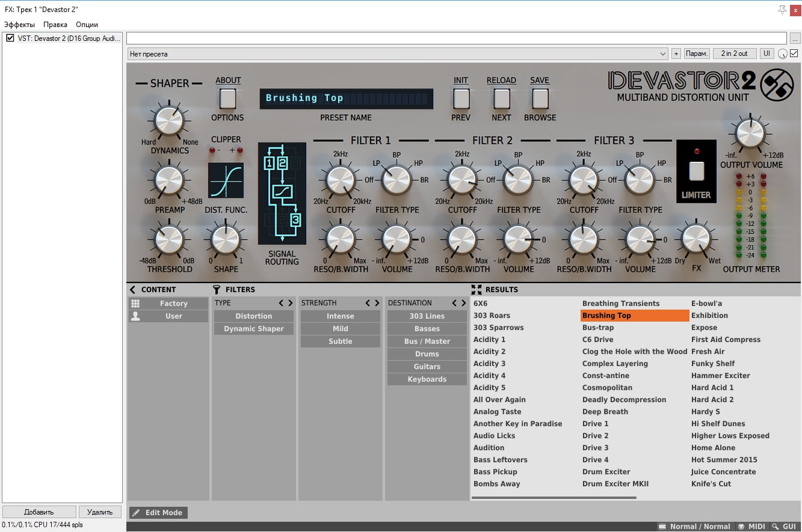Click the Devastor 2 logo emblem
Image resolution: width=802 pixels, height=532 pixels.
tap(777, 86)
